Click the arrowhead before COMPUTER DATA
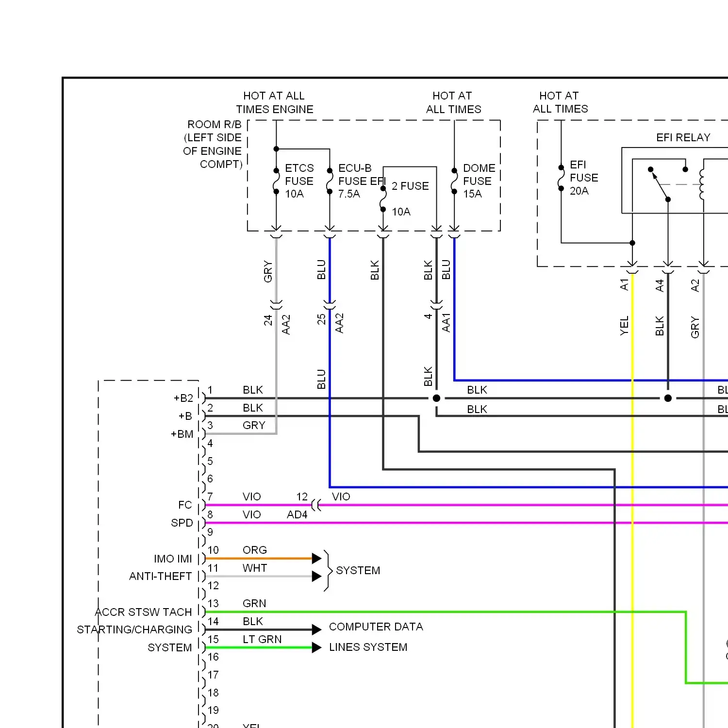The height and width of the screenshot is (728, 728). pos(316,629)
